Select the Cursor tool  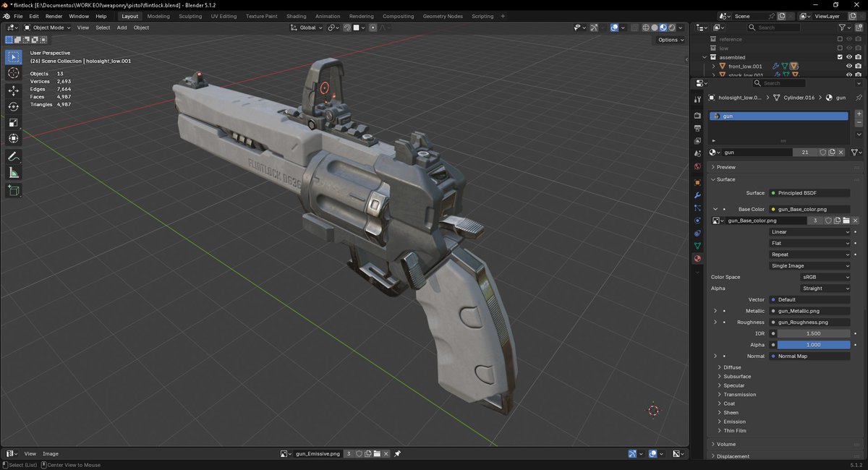[x=14, y=73]
